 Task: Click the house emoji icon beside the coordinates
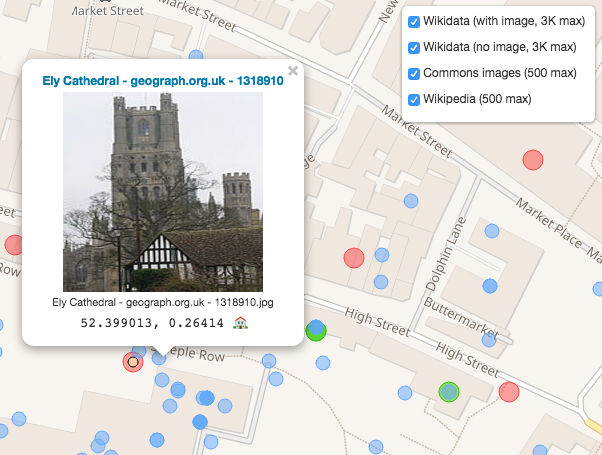(x=240, y=323)
